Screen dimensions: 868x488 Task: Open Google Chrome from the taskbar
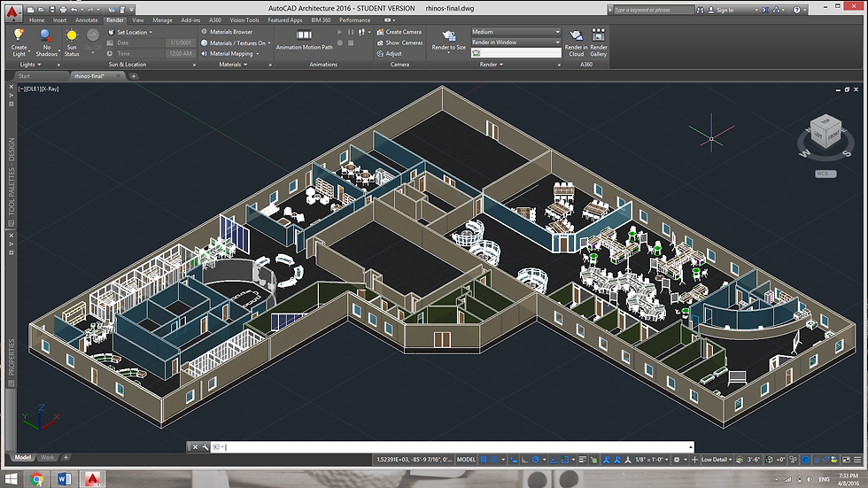pyautogui.click(x=36, y=479)
